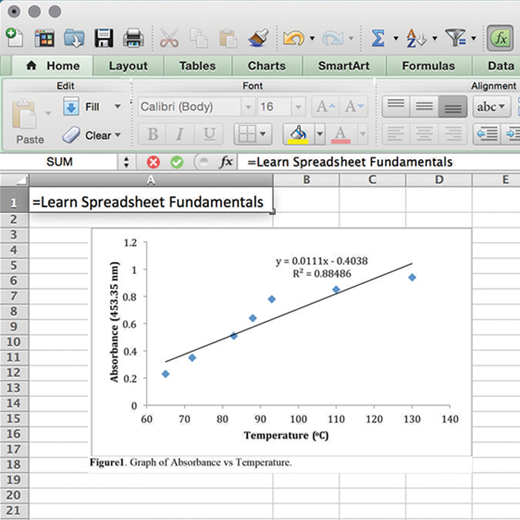Viewport: 520px width, 520px height.
Task: Open the Tables ribbon tab
Action: coord(197,66)
